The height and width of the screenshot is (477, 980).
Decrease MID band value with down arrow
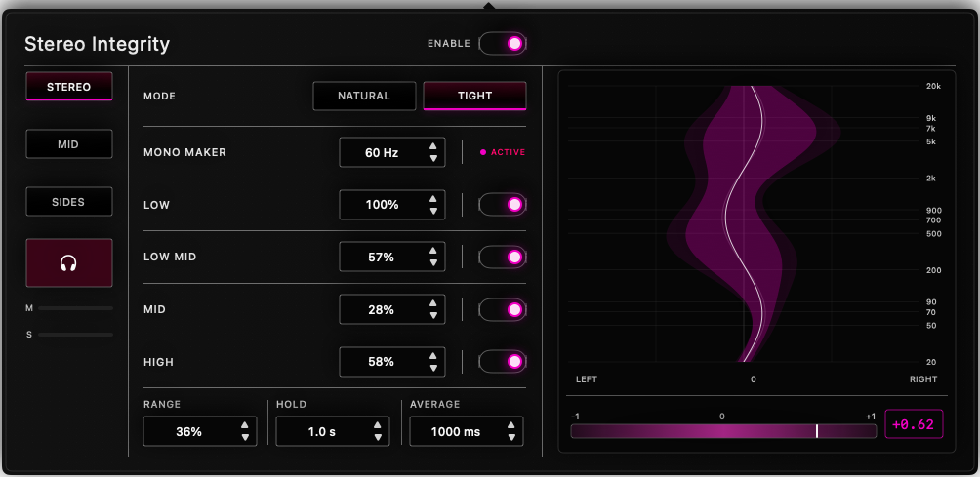point(433,315)
